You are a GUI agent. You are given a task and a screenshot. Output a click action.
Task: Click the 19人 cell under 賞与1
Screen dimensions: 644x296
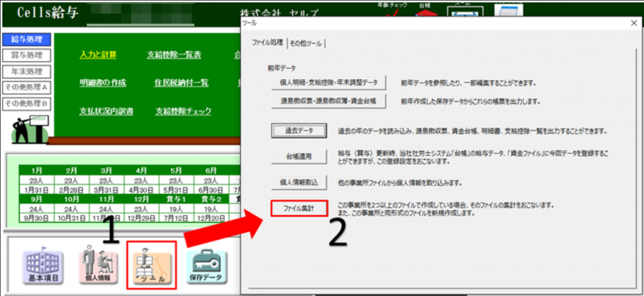point(176,209)
